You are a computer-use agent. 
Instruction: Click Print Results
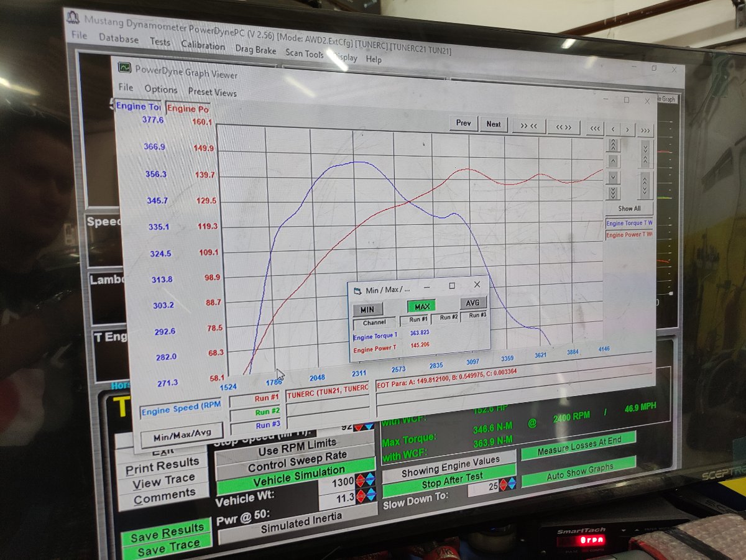point(163,466)
